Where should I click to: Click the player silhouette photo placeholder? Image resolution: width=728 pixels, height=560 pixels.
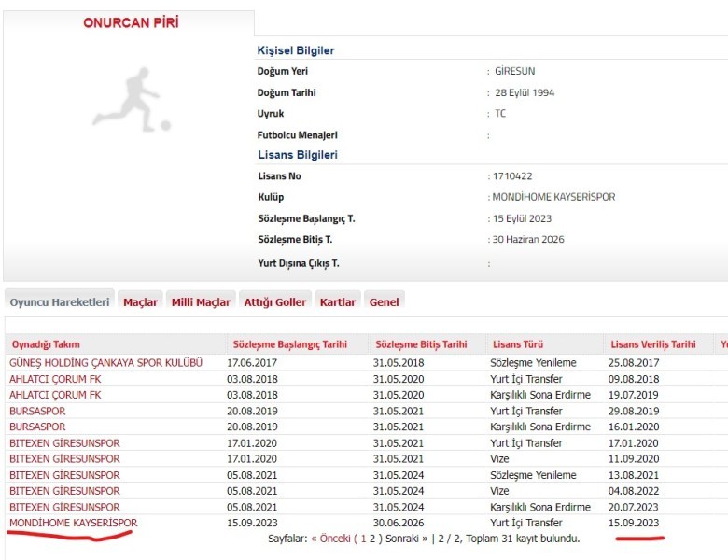coord(132,97)
